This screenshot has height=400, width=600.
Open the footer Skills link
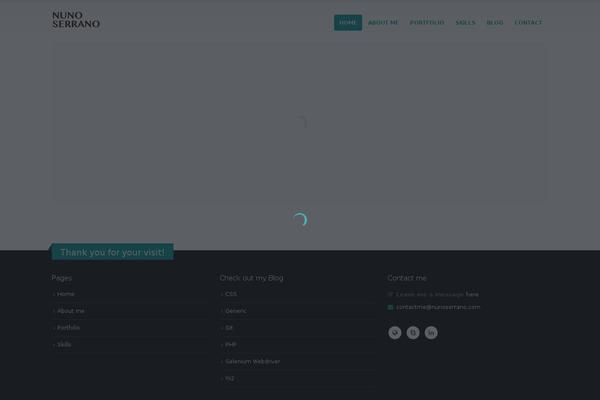point(64,344)
